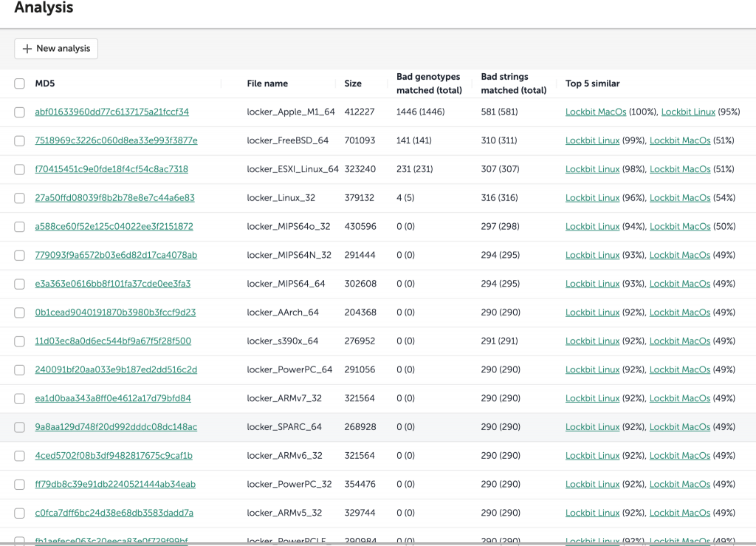Click the Top 5 similar column header
Image resolution: width=756 pixels, height=546 pixels.
[593, 83]
